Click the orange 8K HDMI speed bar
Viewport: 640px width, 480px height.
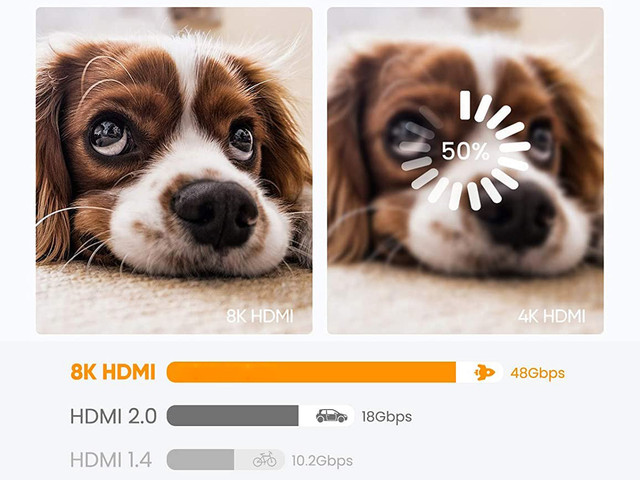pos(310,373)
